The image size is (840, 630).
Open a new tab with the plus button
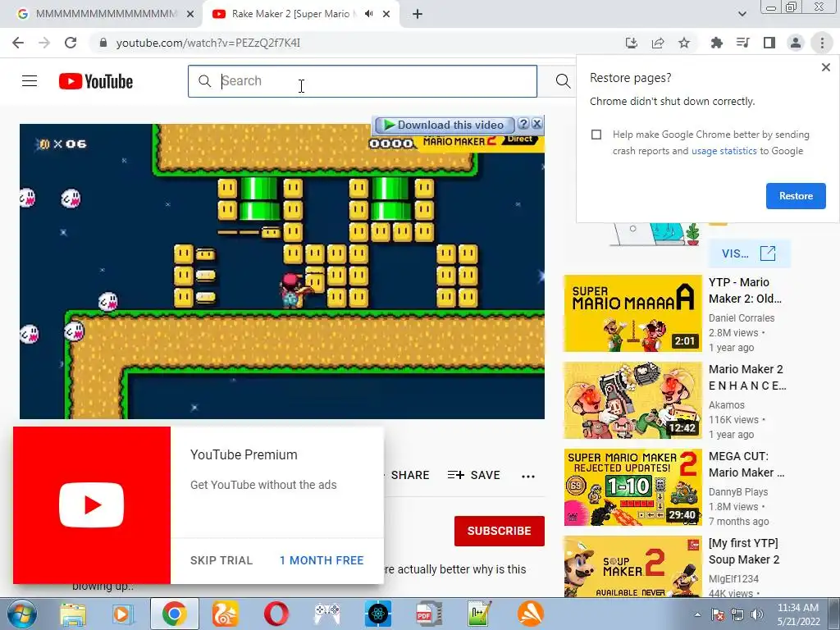point(418,14)
